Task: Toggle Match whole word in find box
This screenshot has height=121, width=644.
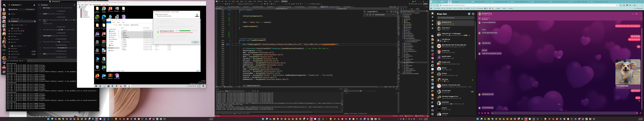Action: pos(370,15)
